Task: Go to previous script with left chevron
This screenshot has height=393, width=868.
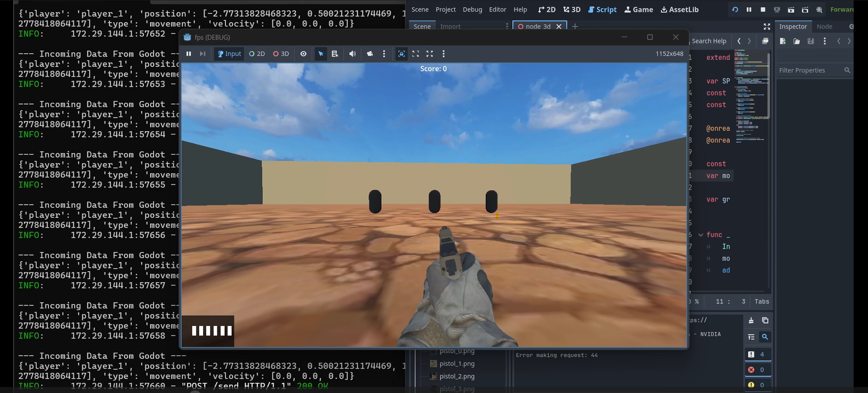Action: tap(739, 41)
